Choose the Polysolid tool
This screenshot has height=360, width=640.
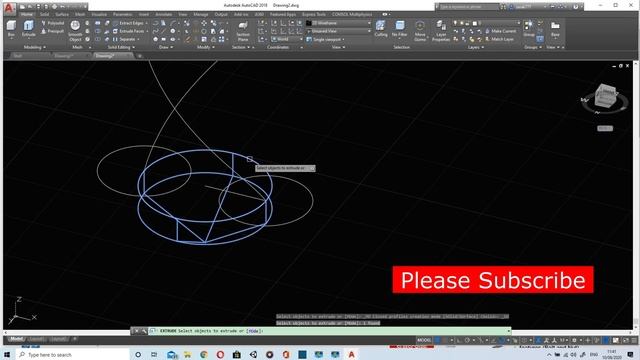[53, 23]
